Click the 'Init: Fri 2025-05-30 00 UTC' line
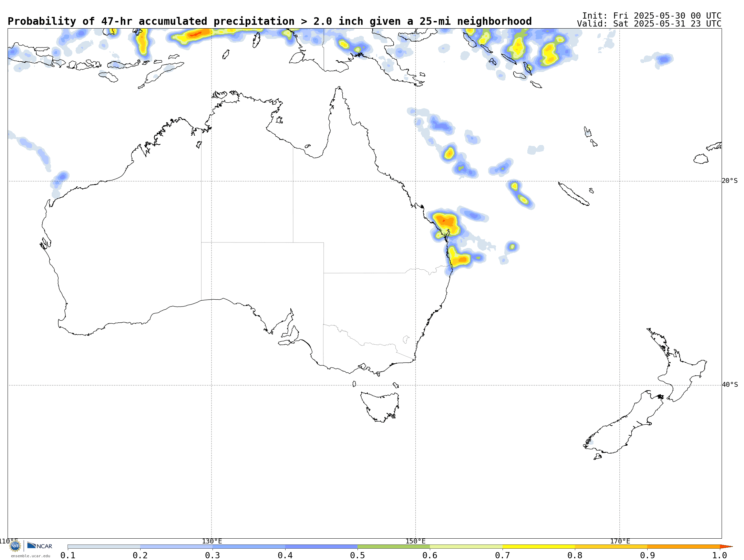 pos(651,16)
